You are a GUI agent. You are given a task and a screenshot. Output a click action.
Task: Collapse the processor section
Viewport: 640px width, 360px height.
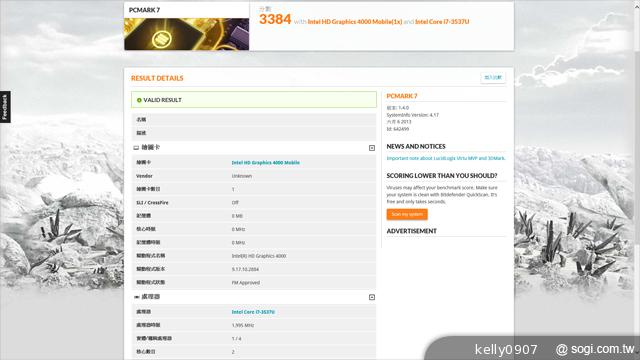click(371, 297)
